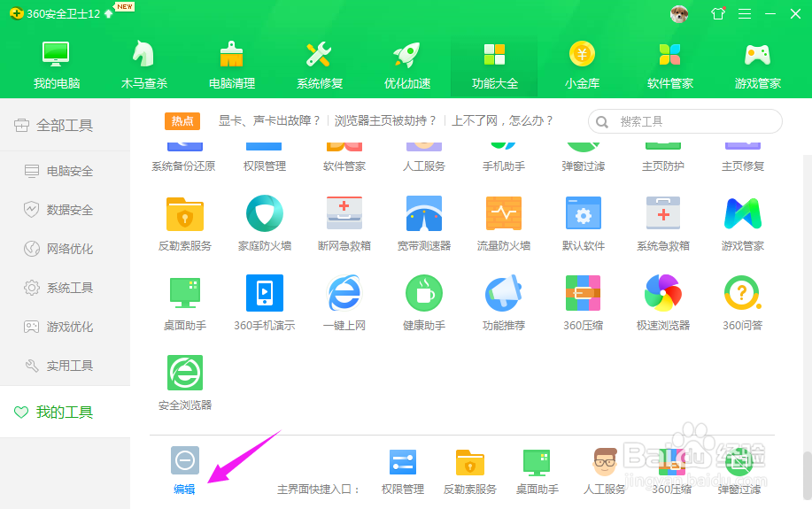This screenshot has width=812, height=509.
Task: Open 游戏管家 top tab
Action: pos(758,66)
